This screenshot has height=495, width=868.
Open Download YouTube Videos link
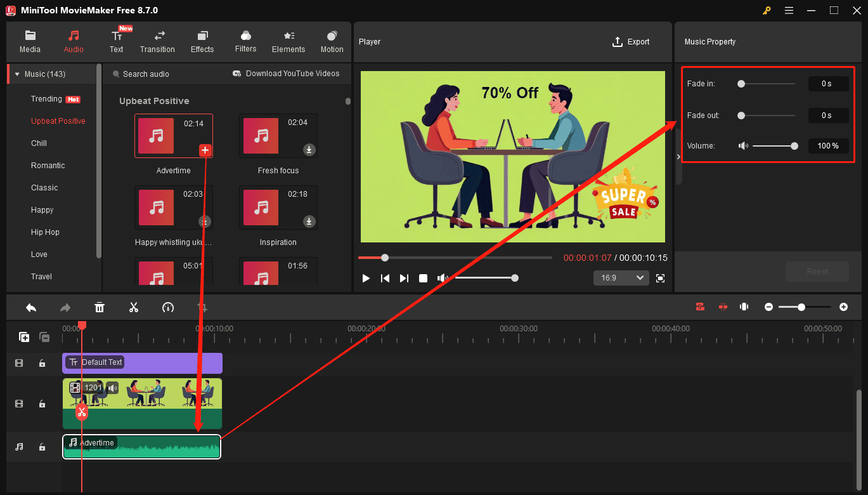click(x=286, y=74)
